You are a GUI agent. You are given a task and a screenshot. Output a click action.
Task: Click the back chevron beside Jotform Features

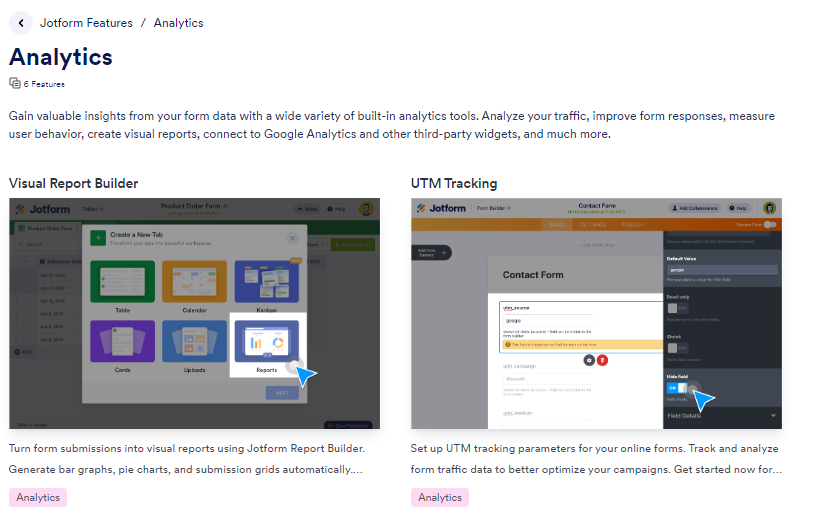point(21,22)
